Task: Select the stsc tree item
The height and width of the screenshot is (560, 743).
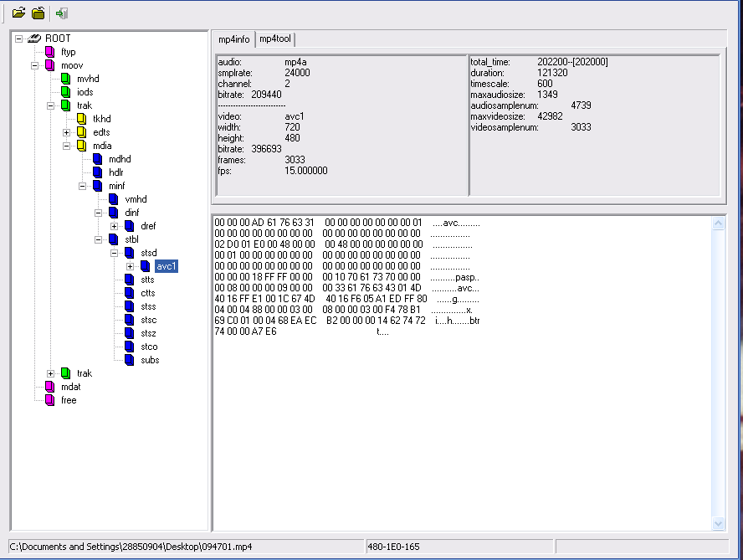Action: (149, 320)
